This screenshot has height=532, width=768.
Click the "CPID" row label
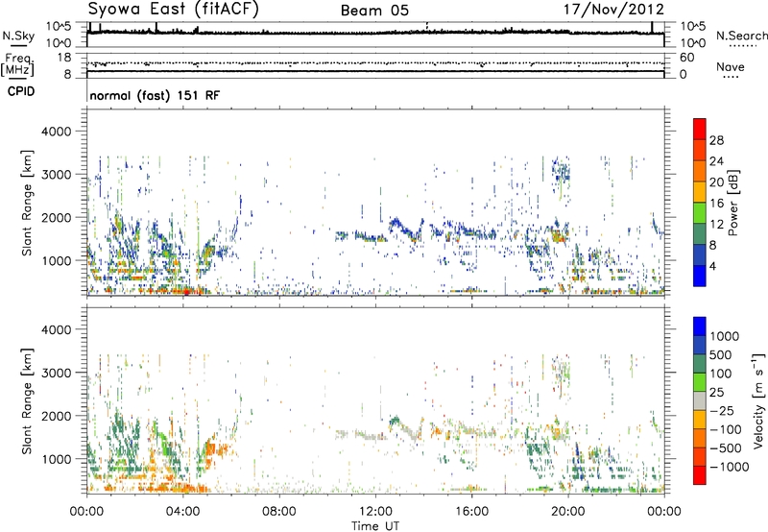[21, 91]
